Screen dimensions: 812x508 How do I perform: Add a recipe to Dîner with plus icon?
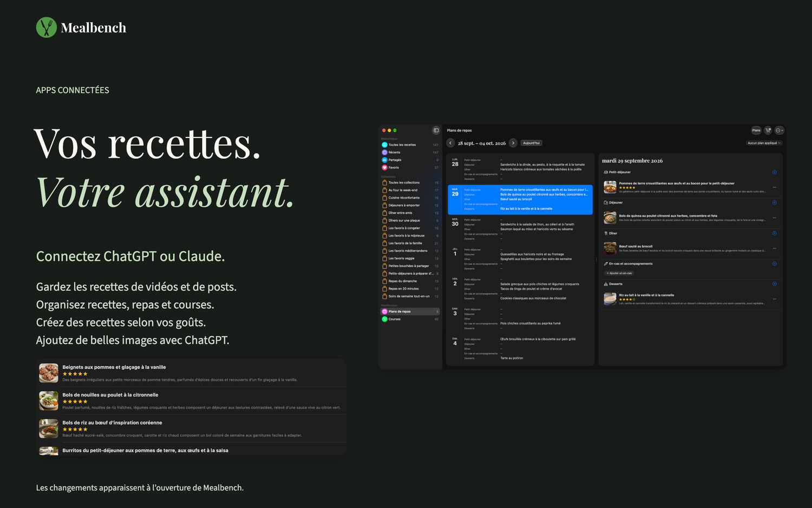coord(774,233)
